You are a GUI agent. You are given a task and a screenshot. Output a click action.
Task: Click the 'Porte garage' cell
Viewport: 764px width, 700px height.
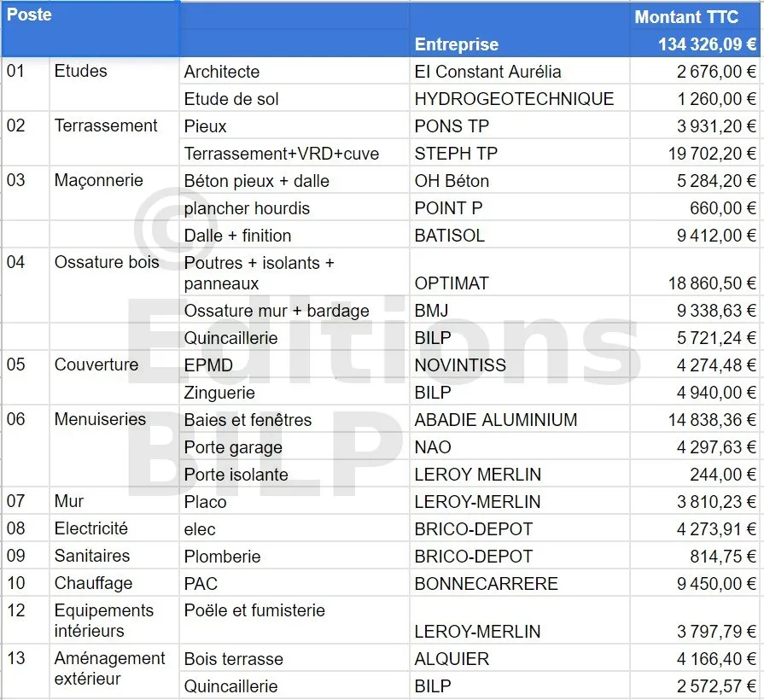pyautogui.click(x=233, y=447)
